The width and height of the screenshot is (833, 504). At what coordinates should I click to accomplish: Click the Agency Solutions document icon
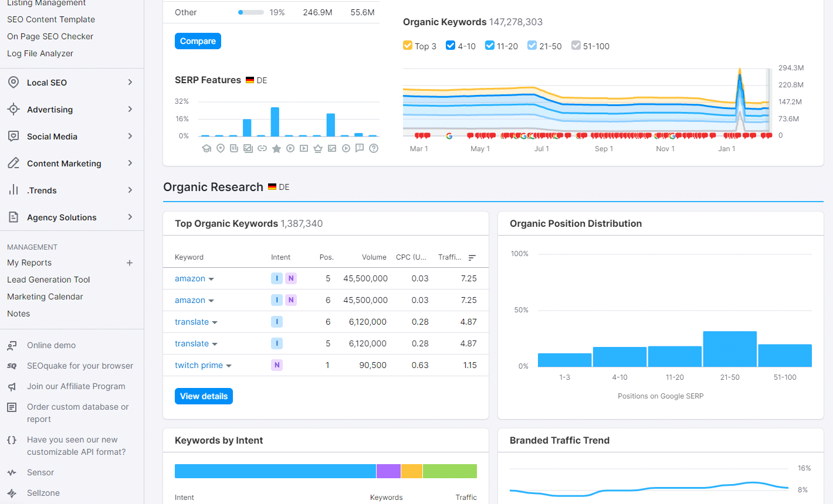13,217
